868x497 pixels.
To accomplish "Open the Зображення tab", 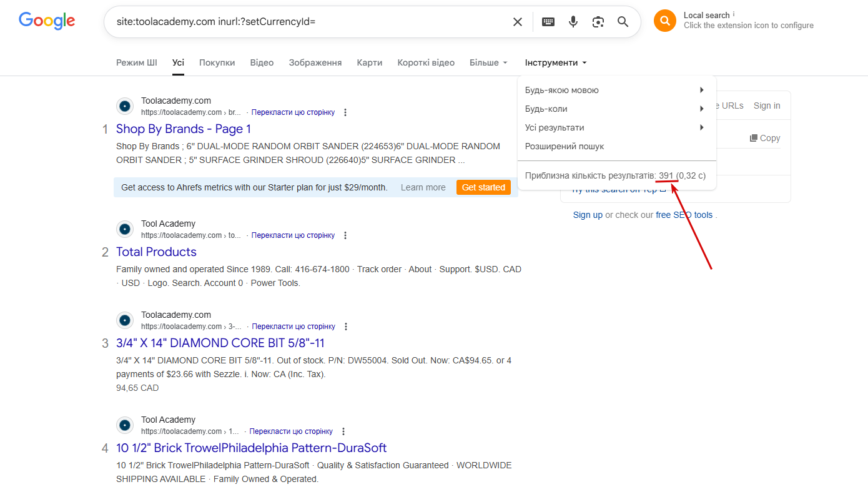I will pyautogui.click(x=315, y=62).
